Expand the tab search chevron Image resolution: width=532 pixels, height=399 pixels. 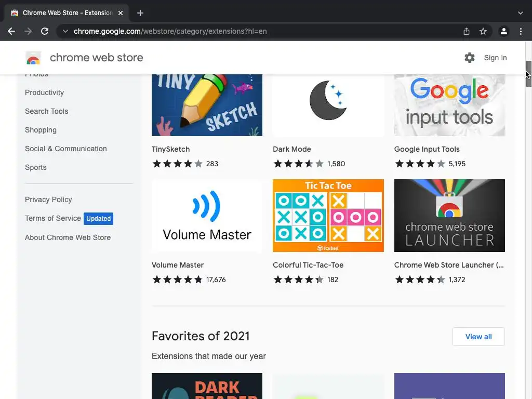coord(521,13)
